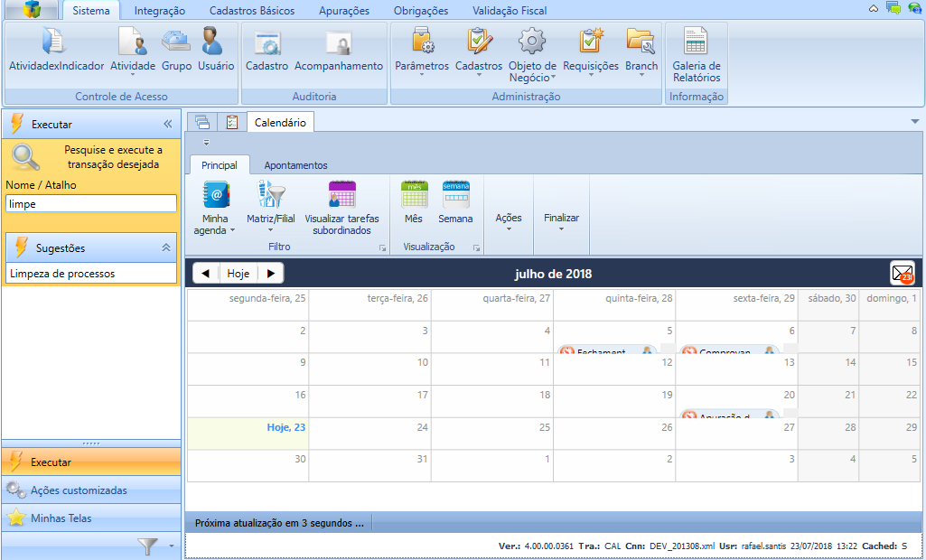Expand the Minha agenda dropdown
This screenshot has height=560, width=926.
coord(216,224)
